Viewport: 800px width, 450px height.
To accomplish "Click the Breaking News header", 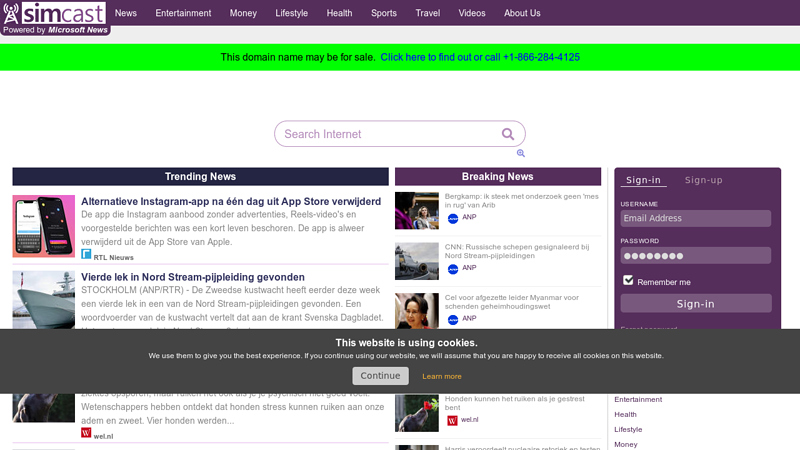I will click(x=498, y=177).
